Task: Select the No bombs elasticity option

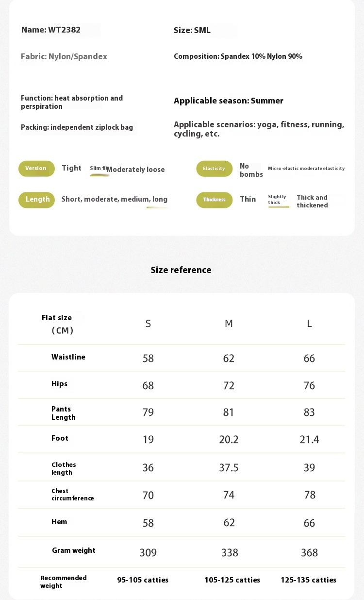Action: click(251, 170)
